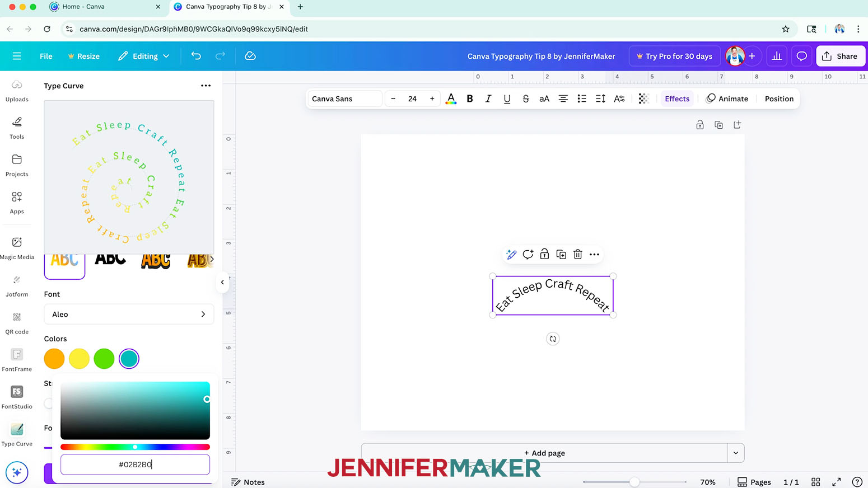
Task: Open the Editing mode dropdown
Action: click(144, 56)
